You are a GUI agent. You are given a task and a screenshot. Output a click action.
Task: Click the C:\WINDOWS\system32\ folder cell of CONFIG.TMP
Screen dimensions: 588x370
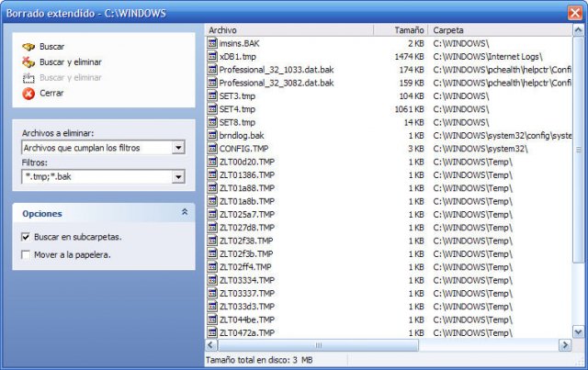click(x=481, y=149)
